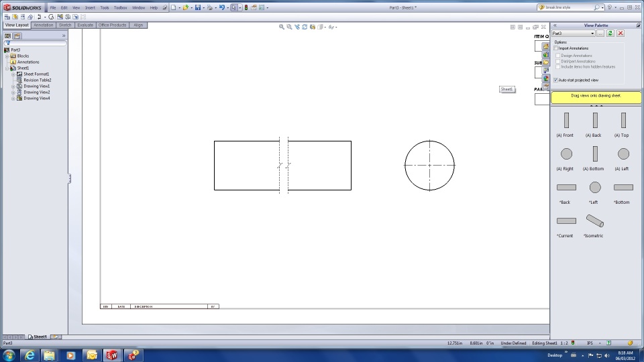
Task: Enable Import Annotations checkbox
Action: click(555, 48)
